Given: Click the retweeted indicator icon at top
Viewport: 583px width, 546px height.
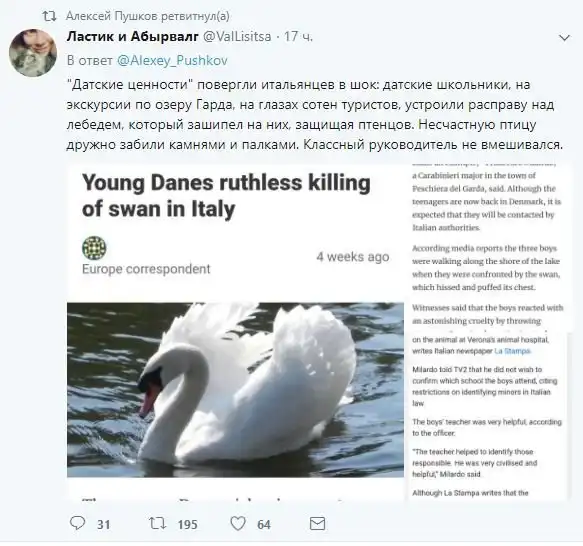Looking at the screenshot, I should pos(49,16).
